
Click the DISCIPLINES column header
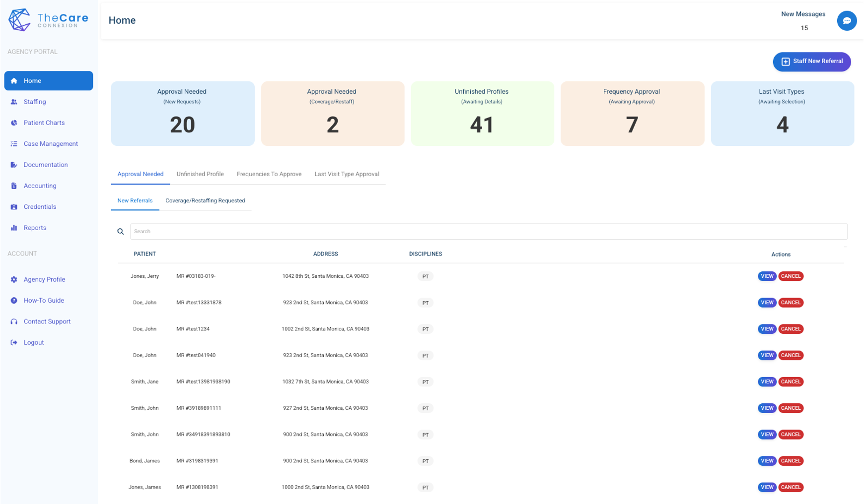coord(426,254)
